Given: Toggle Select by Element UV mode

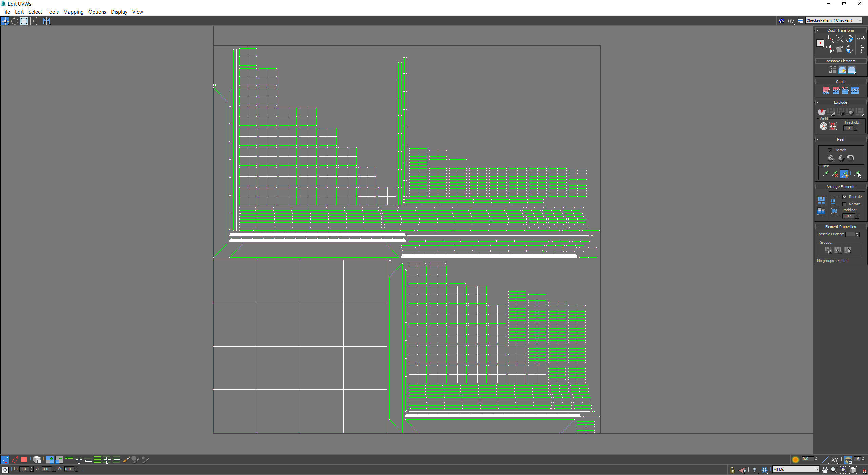Looking at the screenshot, I should pyautogui.click(x=37, y=460).
